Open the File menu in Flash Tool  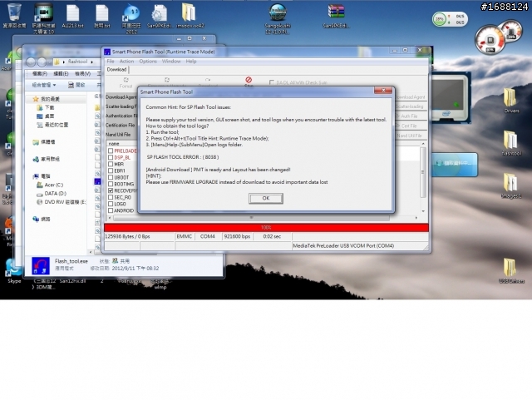pyautogui.click(x=111, y=62)
